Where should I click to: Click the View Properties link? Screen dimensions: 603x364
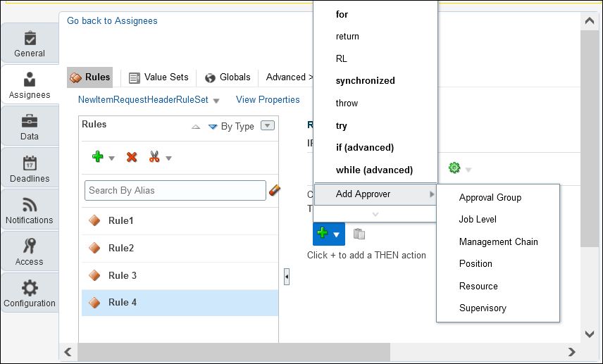[268, 99]
